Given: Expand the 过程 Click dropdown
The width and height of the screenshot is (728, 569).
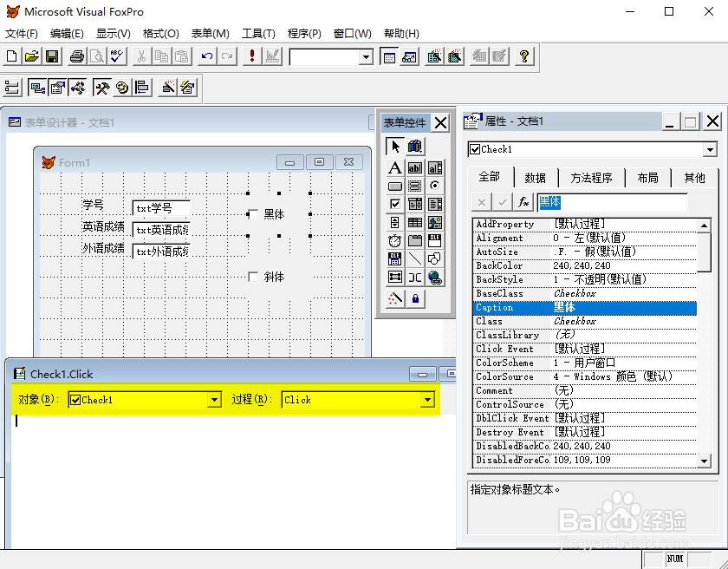Looking at the screenshot, I should point(427,400).
